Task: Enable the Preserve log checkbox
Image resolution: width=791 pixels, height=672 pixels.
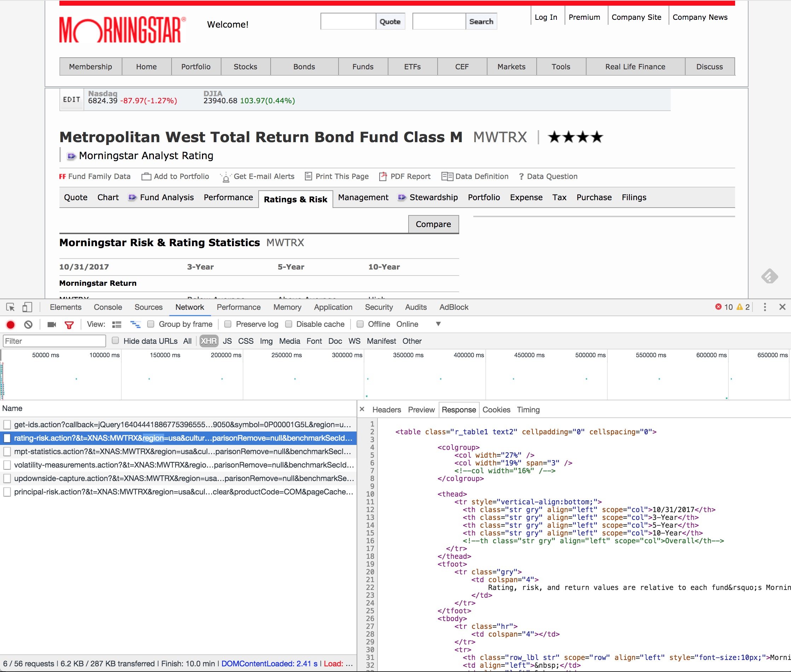Action: pos(228,324)
